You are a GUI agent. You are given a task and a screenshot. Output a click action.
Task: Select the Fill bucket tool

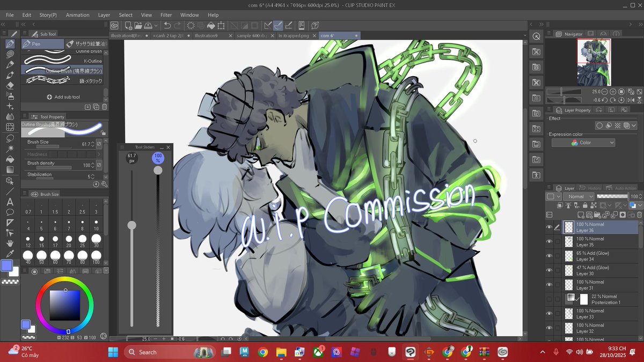(x=10, y=159)
